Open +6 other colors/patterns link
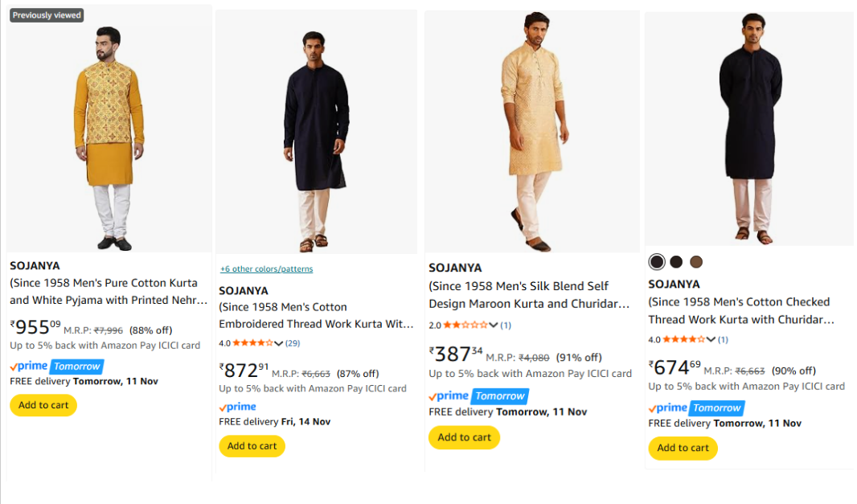Image resolution: width=857 pixels, height=504 pixels. [266, 269]
